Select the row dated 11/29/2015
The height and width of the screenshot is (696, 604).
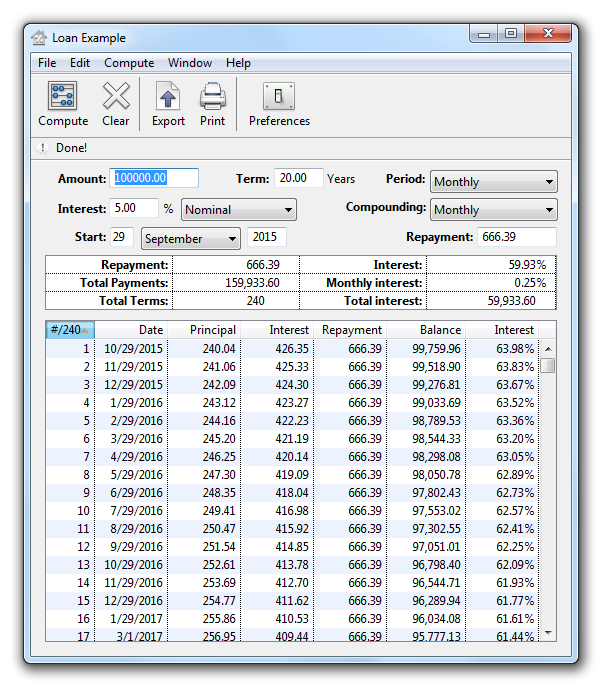(x=292, y=367)
